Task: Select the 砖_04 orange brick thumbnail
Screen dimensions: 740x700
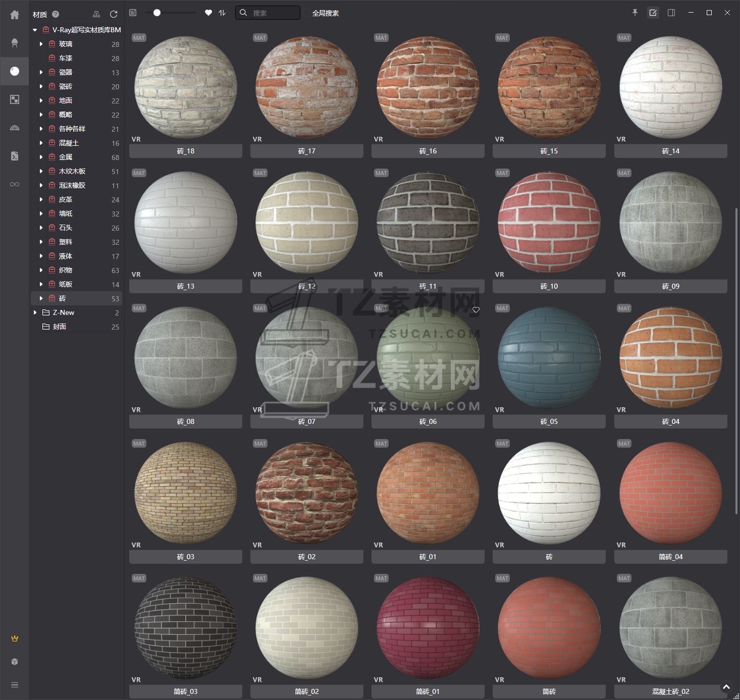Action: pos(671,358)
